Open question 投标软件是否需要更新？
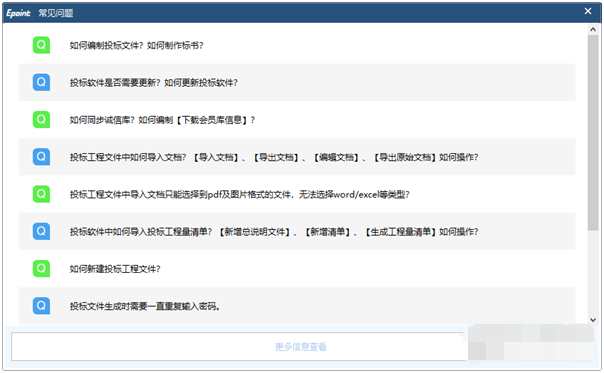This screenshot has height=373, width=604. (154, 82)
